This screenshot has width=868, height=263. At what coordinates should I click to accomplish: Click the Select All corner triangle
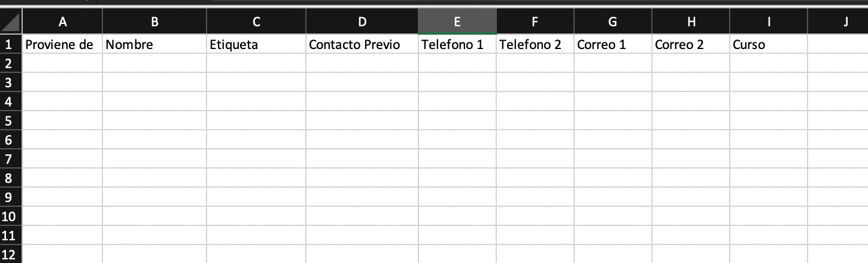(11, 23)
